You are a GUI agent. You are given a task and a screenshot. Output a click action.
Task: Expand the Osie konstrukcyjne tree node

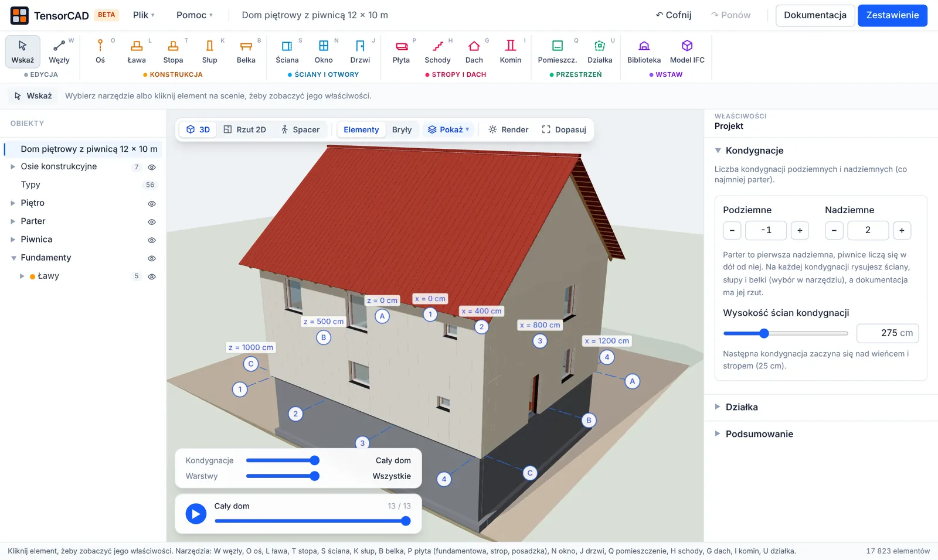point(13,167)
